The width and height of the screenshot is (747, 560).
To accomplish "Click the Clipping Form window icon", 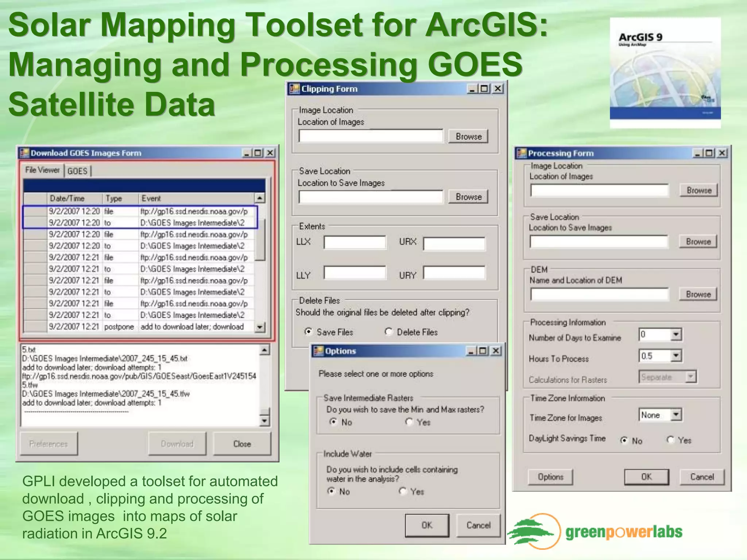I will pyautogui.click(x=294, y=89).
